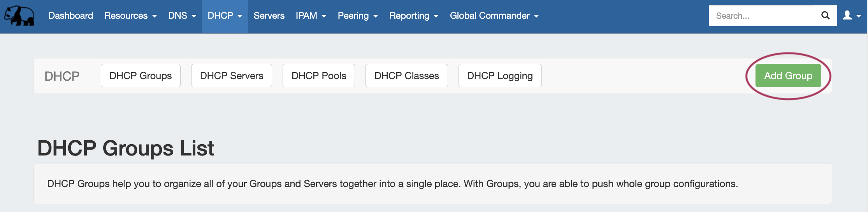Viewport: 868px width, 212px height.
Task: Switch to the DHCP Groups tab
Action: (x=141, y=76)
